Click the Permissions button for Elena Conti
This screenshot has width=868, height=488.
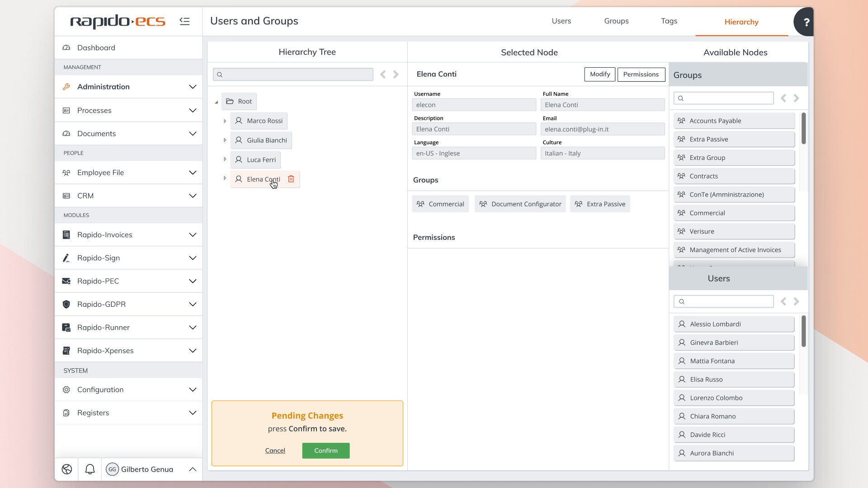pyautogui.click(x=641, y=74)
